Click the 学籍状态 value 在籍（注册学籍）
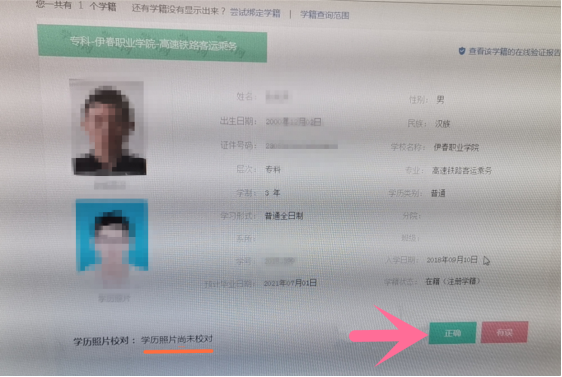 pyautogui.click(x=452, y=281)
